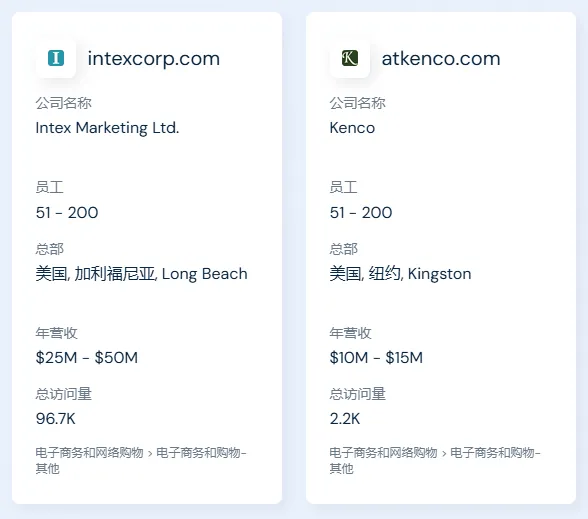Screen dimensions: 588x519
Task: Select company name Intex Marketing Ltd.
Action: [107, 128]
